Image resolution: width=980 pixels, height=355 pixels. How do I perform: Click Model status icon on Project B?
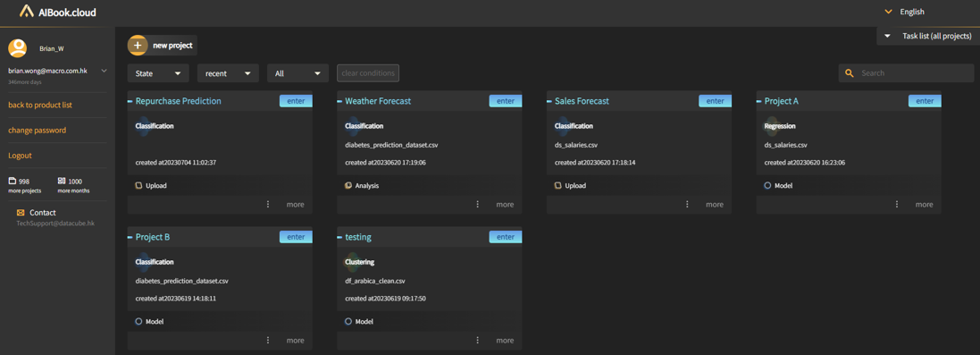coord(138,321)
